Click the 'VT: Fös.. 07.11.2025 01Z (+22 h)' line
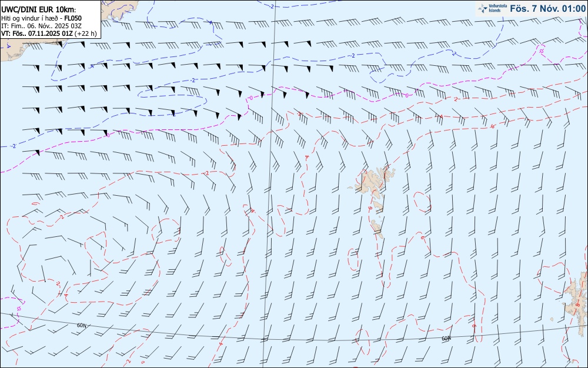588x368 pixels. click(49, 34)
